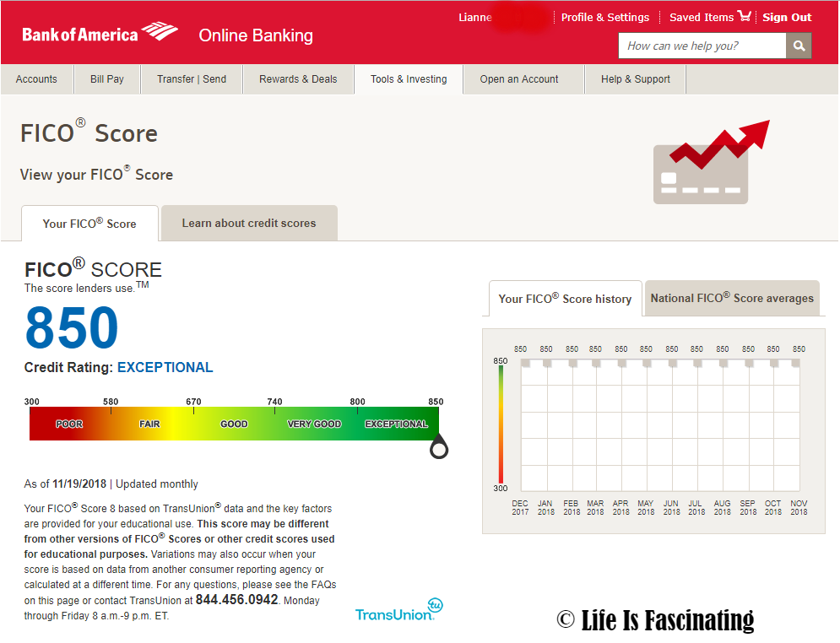
Task: Click the GOOD segment of the score bar
Action: coord(234,424)
